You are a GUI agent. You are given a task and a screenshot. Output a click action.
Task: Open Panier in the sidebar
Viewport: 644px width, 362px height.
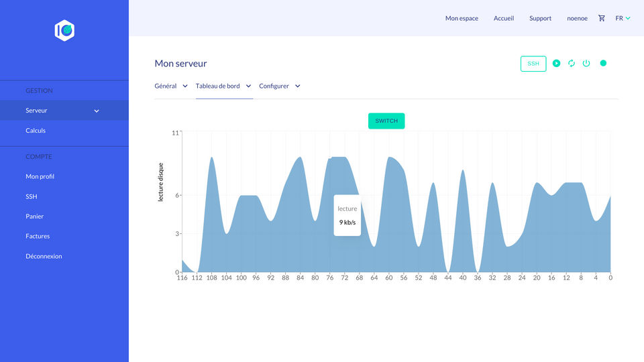pos(34,217)
